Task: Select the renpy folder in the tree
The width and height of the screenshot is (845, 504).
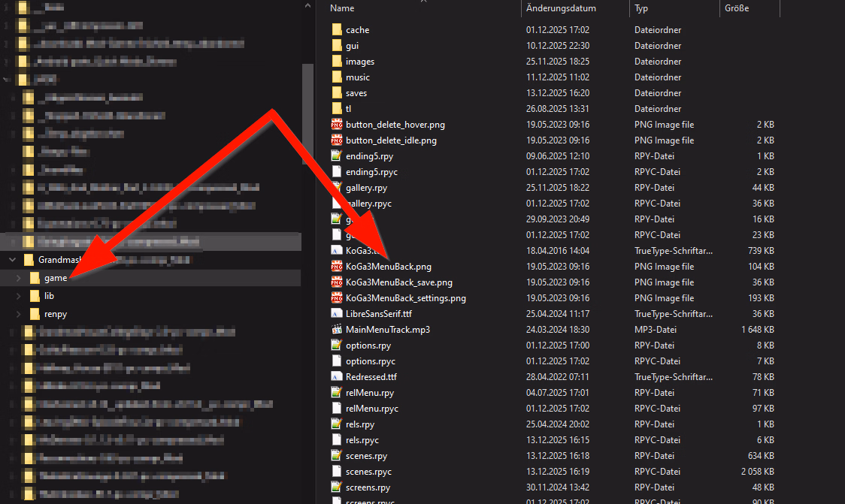Action: (x=56, y=314)
